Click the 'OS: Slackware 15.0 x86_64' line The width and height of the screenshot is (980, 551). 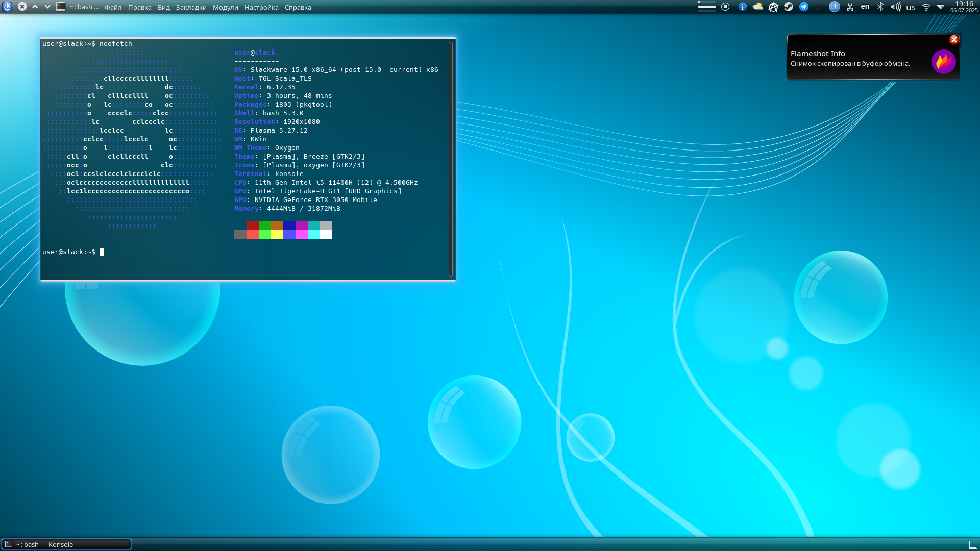pyautogui.click(x=336, y=70)
